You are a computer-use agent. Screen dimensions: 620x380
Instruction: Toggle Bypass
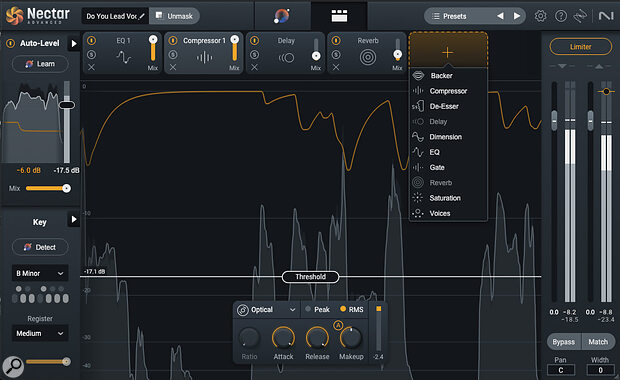point(563,342)
